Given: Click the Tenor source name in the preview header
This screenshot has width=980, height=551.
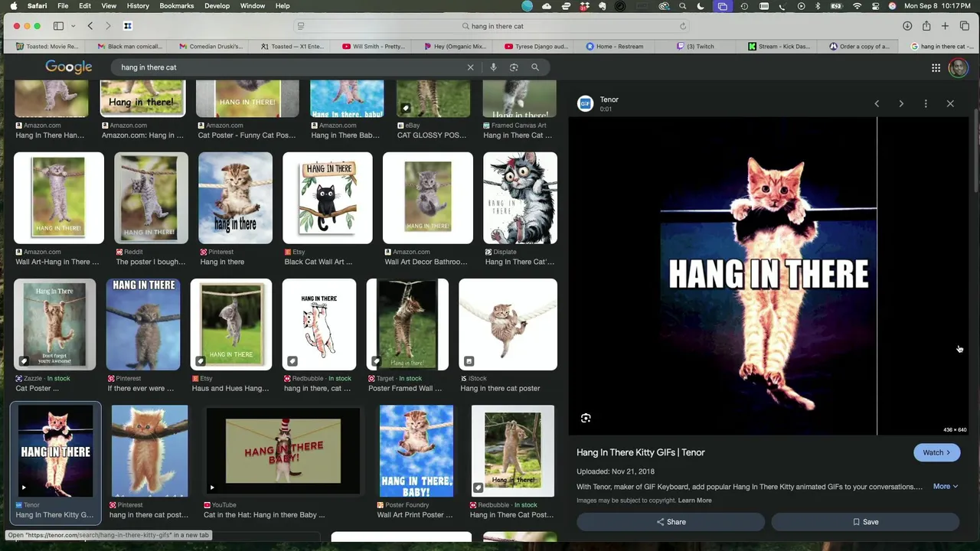Looking at the screenshot, I should 609,99.
